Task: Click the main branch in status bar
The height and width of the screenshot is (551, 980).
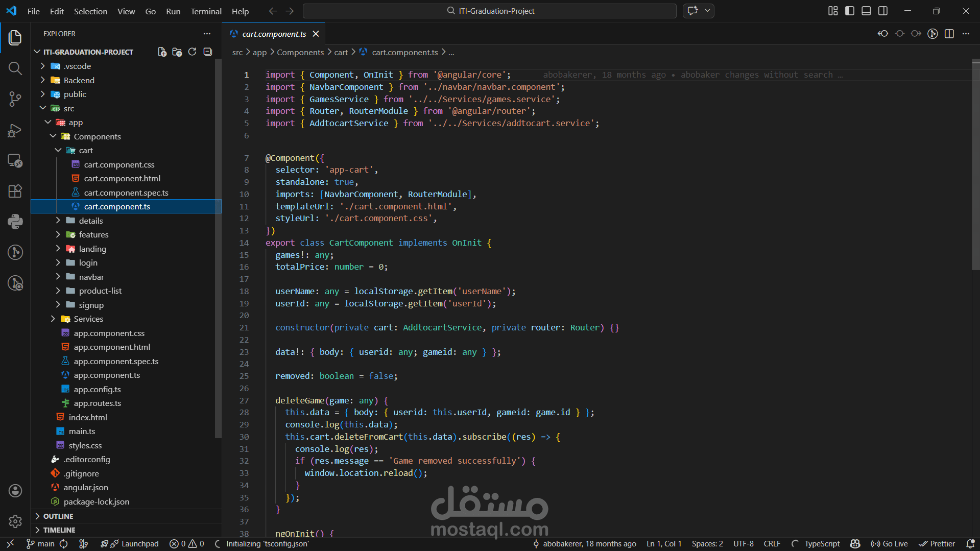Action: pos(40,544)
